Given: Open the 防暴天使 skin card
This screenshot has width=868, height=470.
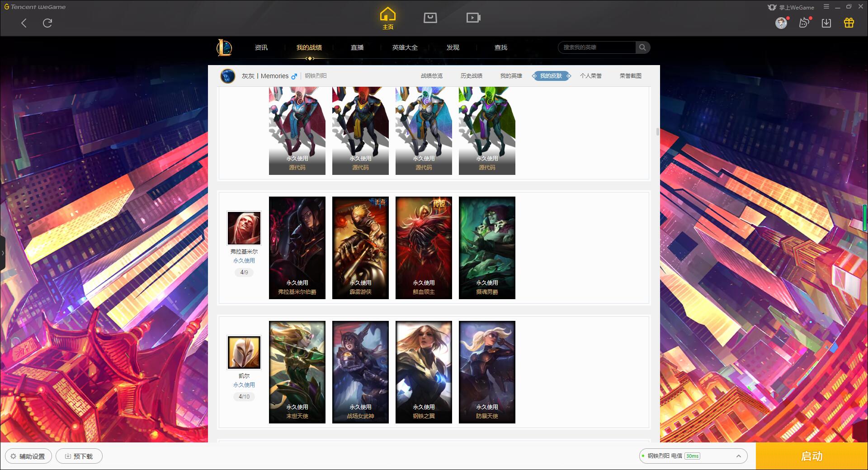Looking at the screenshot, I should pyautogui.click(x=487, y=372).
